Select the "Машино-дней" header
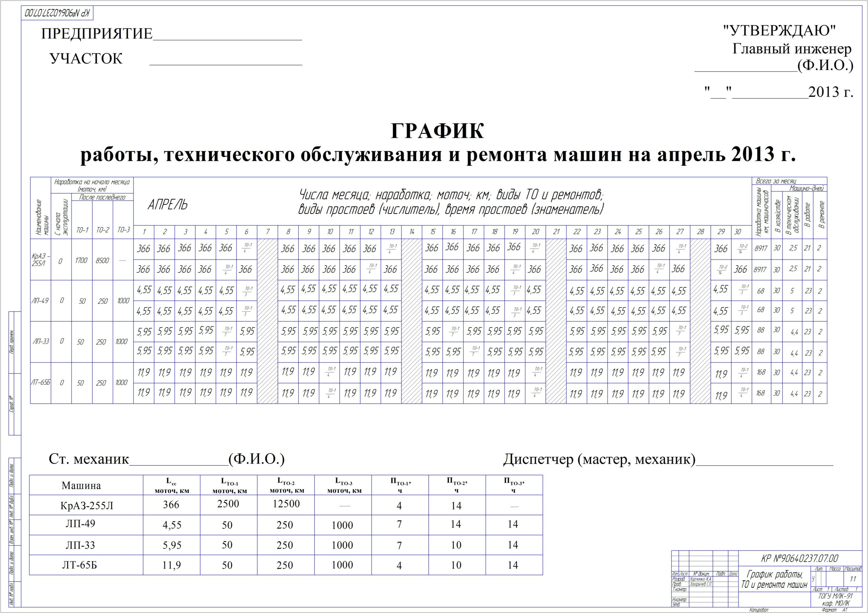The width and height of the screenshot is (868, 613). click(806, 188)
